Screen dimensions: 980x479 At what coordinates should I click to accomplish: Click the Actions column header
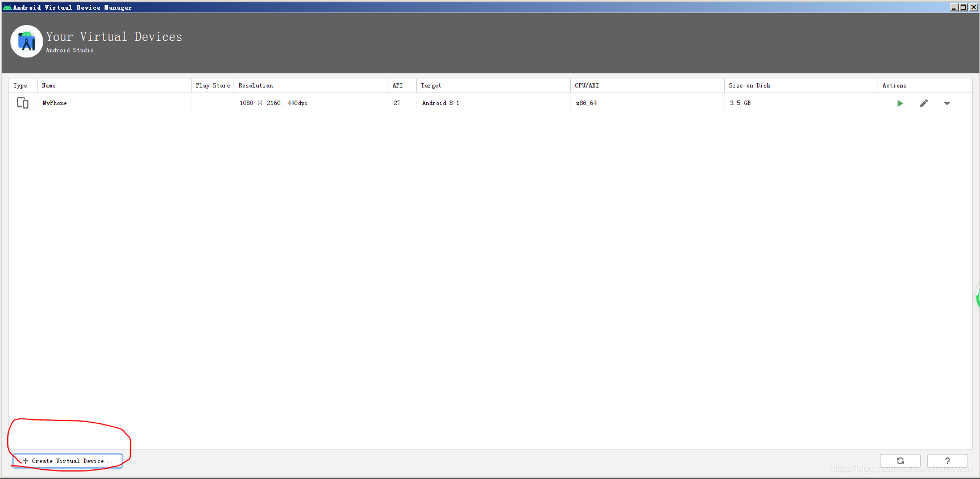[925, 85]
